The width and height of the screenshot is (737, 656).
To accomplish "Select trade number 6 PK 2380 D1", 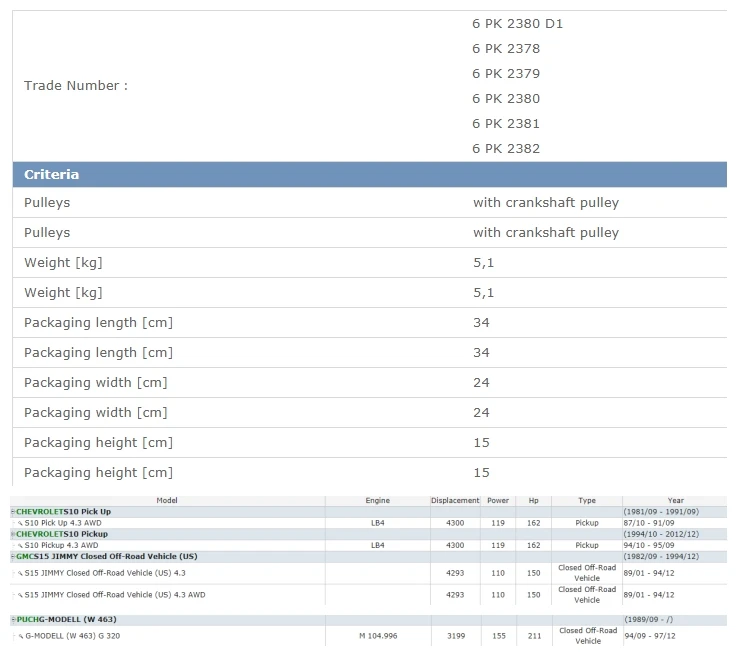I will click(517, 24).
